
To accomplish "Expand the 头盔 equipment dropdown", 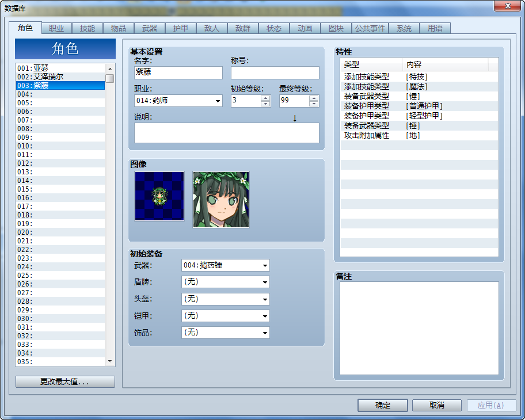I will (x=225, y=299).
